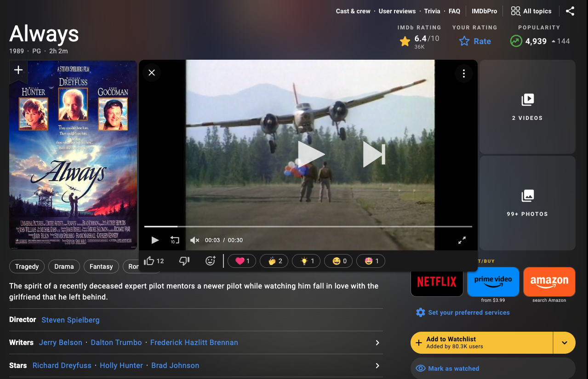Screen dimensions: 588x379
Task: Share this title with the share icon
Action: point(570,11)
